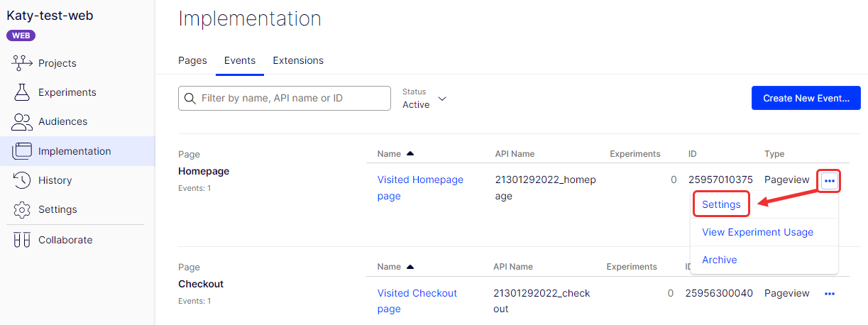The width and height of the screenshot is (868, 325).
Task: Open the Extensions tab
Action: (x=298, y=60)
